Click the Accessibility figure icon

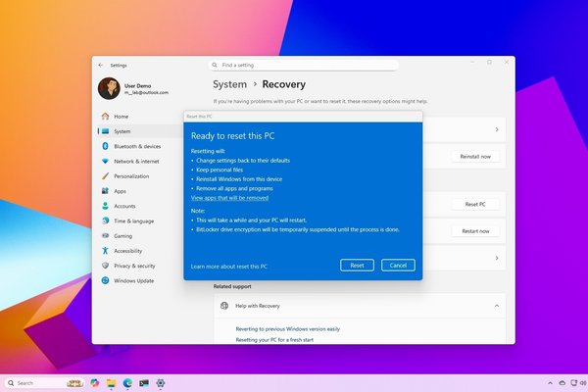tap(106, 251)
